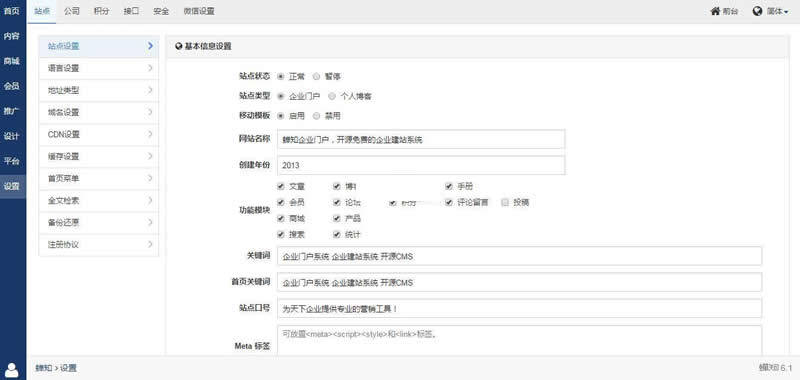Click the chevron arrow on CDN设置 row

coord(151,134)
